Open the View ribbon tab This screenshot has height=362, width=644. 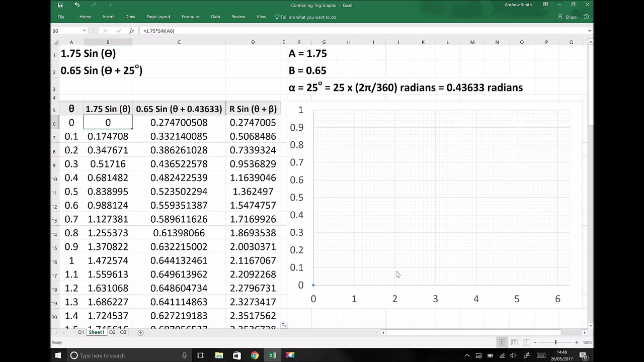pos(262,17)
